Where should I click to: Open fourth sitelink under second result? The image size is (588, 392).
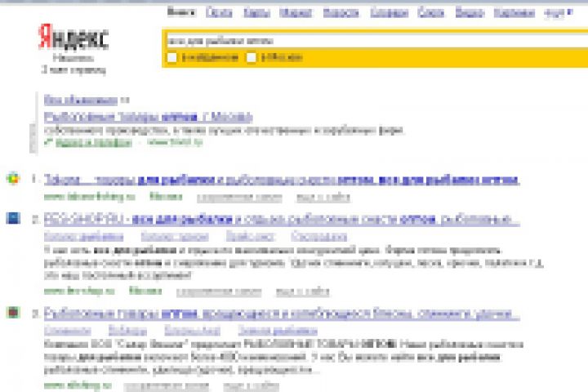(x=319, y=236)
